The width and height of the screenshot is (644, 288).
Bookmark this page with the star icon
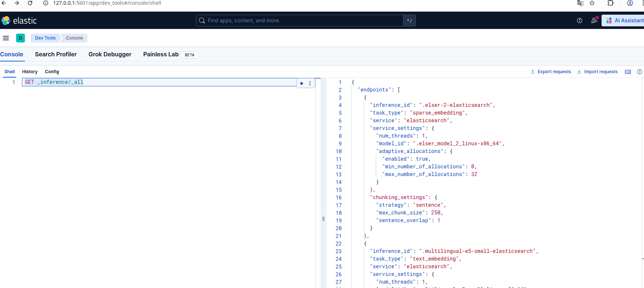pos(592,3)
